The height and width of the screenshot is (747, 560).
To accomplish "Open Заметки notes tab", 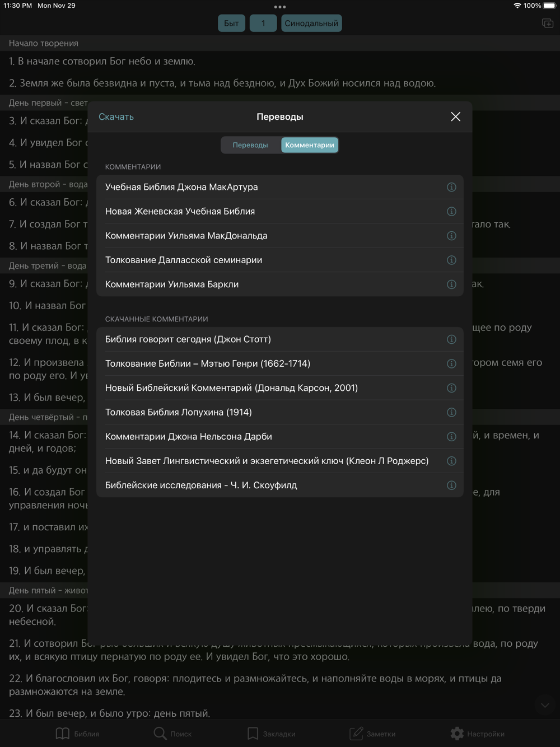I will tap(372, 734).
